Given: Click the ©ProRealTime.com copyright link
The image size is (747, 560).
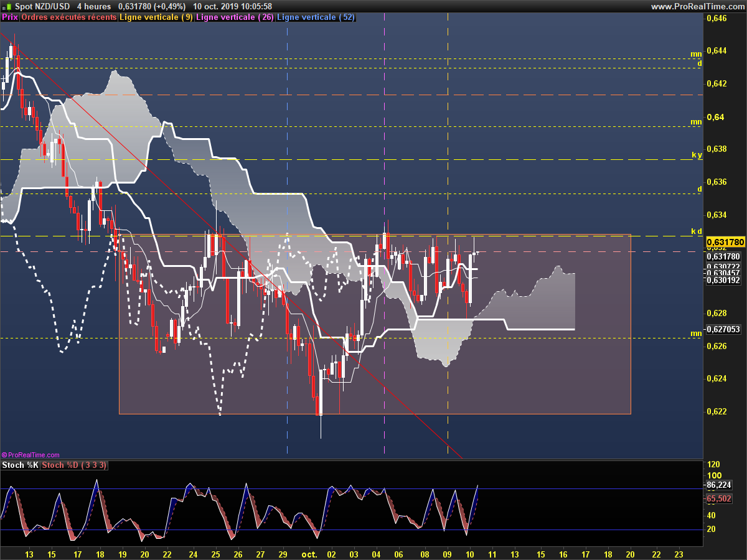Looking at the screenshot, I should pos(31,455).
